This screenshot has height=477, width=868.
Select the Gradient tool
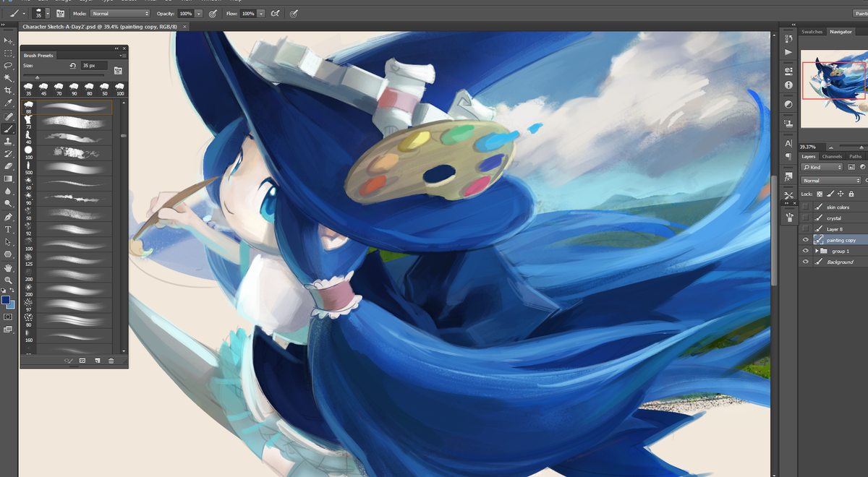pyautogui.click(x=8, y=179)
